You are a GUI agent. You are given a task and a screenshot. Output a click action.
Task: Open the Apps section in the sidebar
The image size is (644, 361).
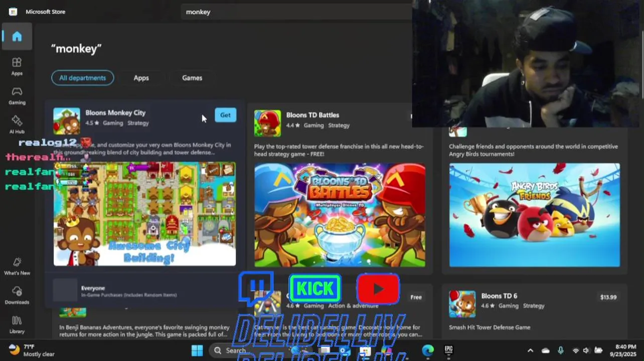click(17, 66)
